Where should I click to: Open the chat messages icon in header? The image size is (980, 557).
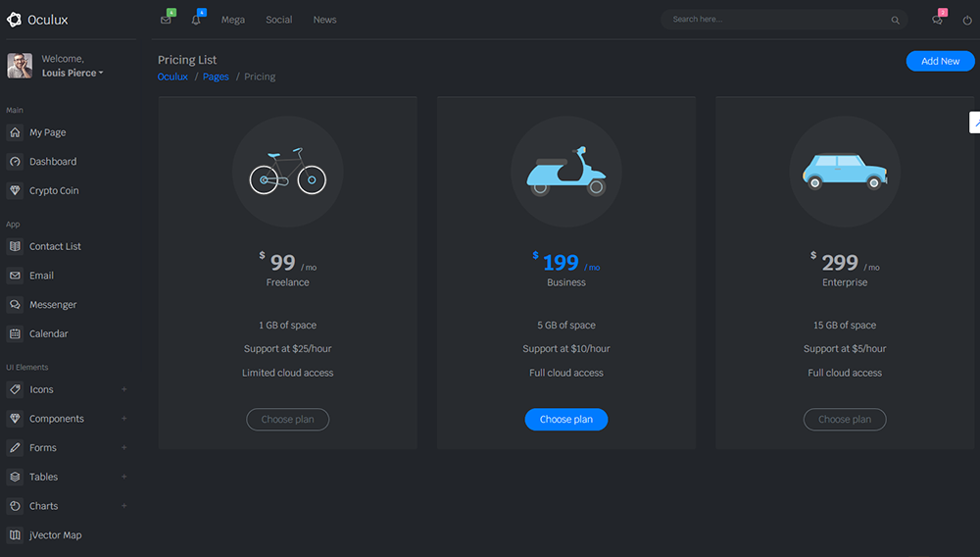[x=937, y=20]
